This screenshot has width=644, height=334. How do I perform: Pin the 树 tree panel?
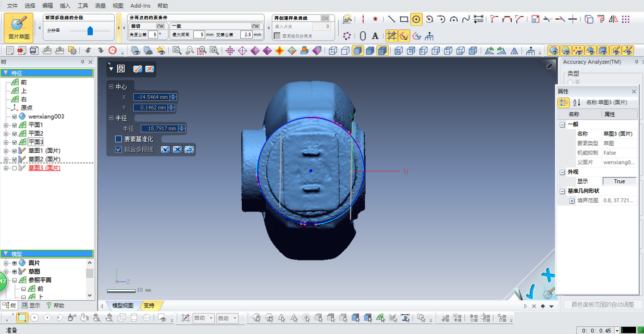point(83,62)
